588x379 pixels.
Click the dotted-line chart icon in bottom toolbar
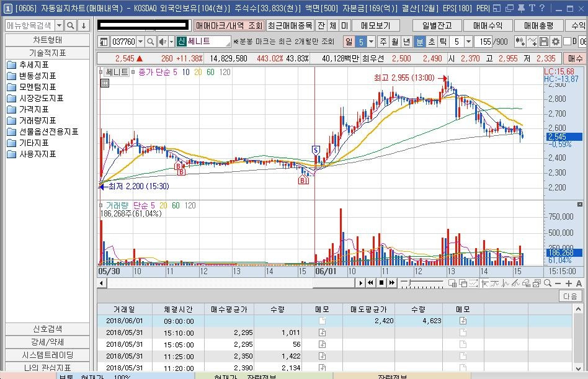pos(474,283)
